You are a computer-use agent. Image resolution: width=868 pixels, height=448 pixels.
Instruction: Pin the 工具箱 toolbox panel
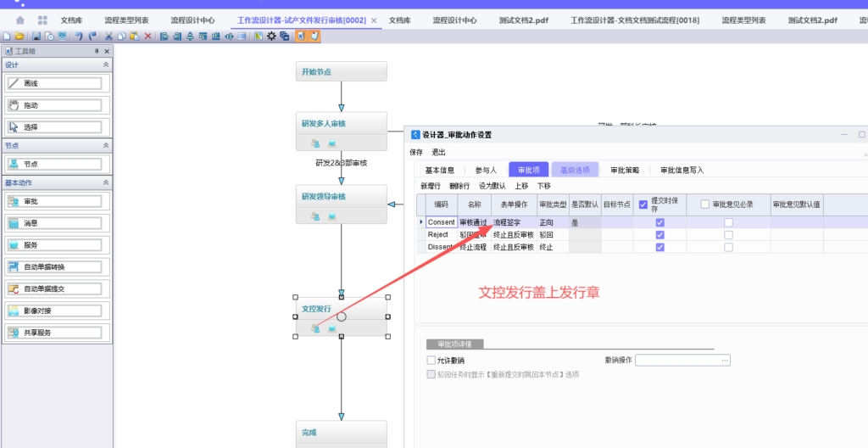(97, 51)
